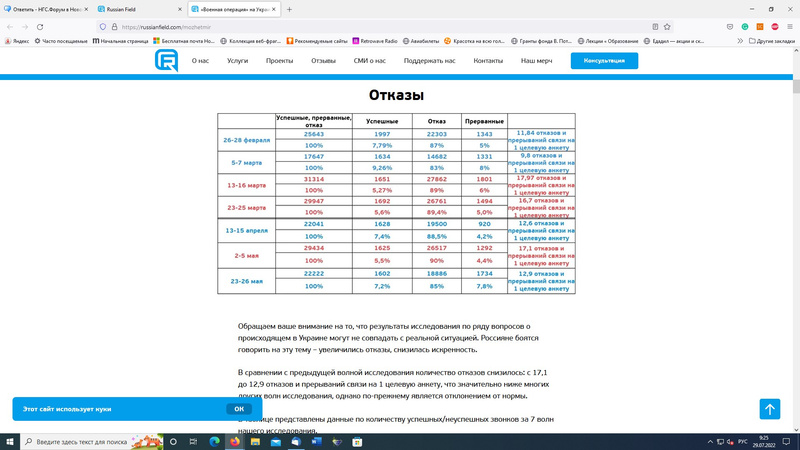800x450 pixels.
Task: Click the page vertical scrollbar thumb
Action: (796, 85)
